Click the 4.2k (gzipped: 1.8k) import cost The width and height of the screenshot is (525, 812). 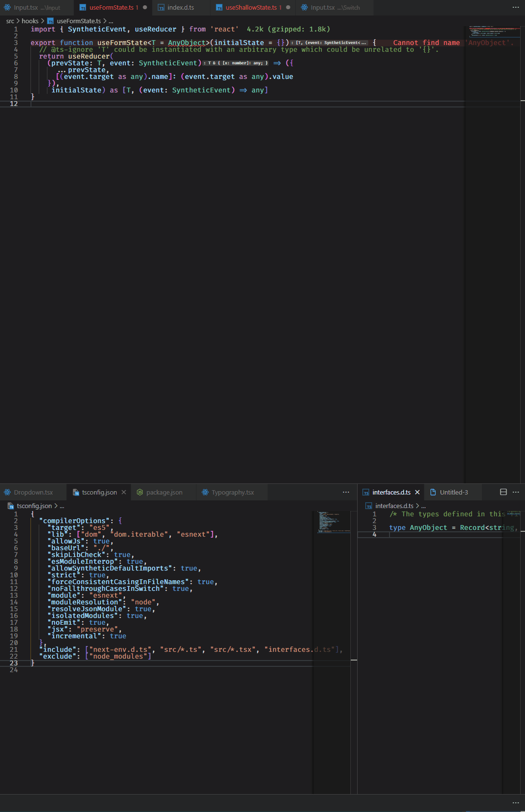point(288,29)
